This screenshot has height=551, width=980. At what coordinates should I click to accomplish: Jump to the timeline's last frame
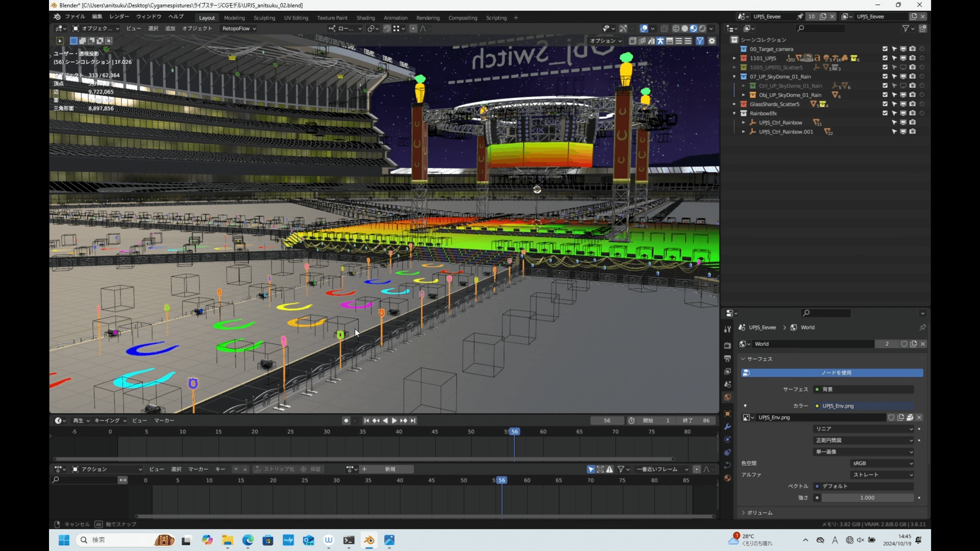pos(413,420)
